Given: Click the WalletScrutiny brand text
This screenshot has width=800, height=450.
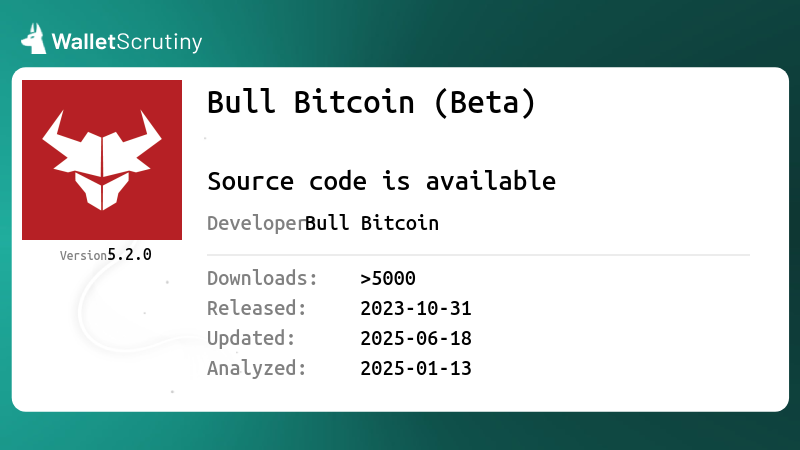Looking at the screenshot, I should point(127,42).
